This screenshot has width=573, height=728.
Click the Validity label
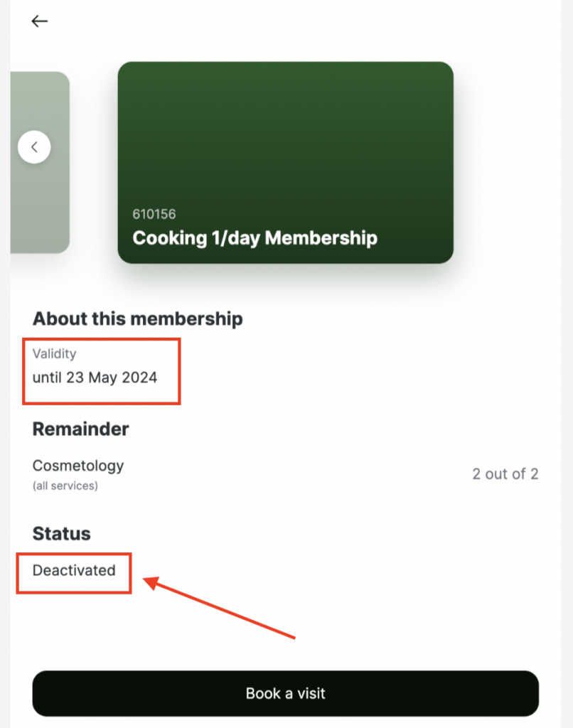(x=54, y=353)
